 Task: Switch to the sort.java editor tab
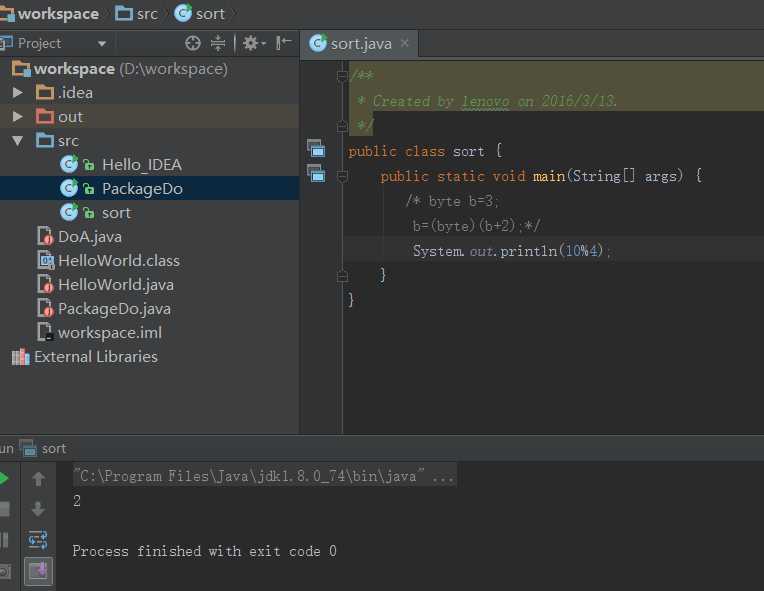pyautogui.click(x=361, y=44)
